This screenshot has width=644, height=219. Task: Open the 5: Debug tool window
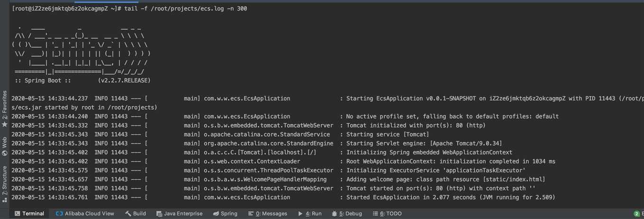click(347, 213)
